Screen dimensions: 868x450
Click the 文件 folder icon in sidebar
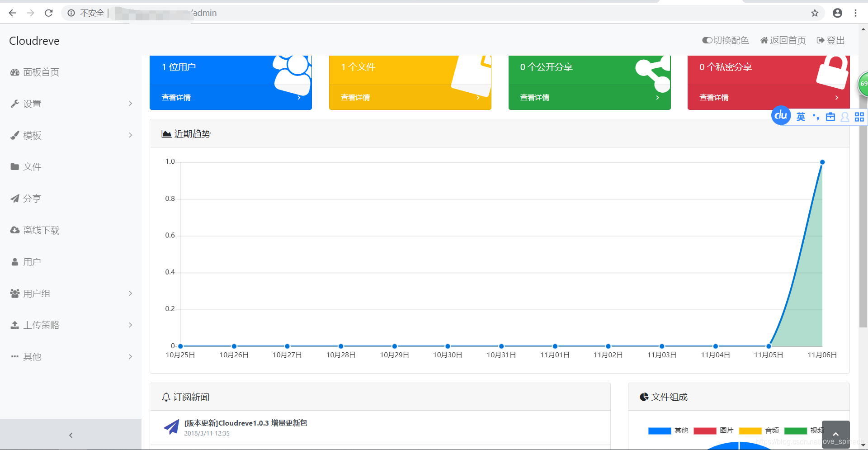tap(15, 167)
